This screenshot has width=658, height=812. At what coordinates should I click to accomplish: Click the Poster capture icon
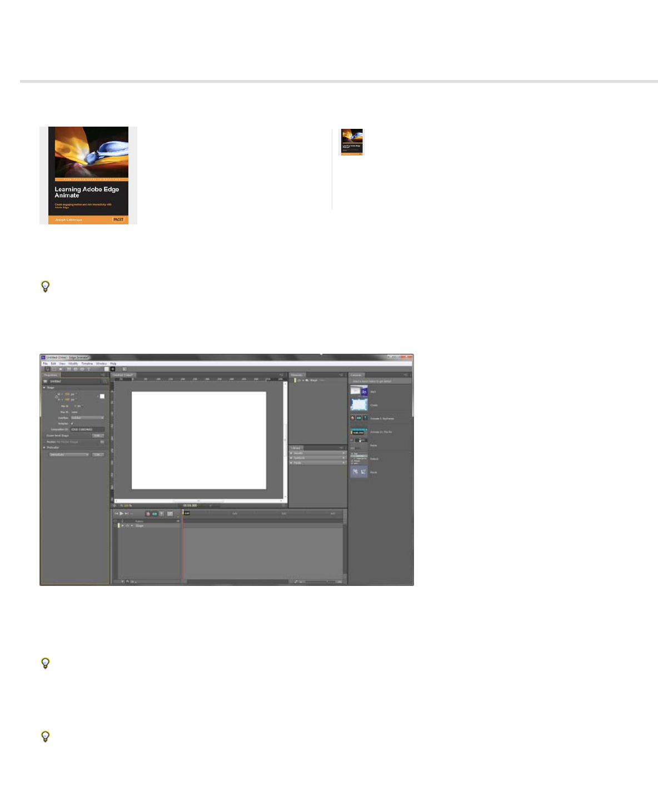102,442
